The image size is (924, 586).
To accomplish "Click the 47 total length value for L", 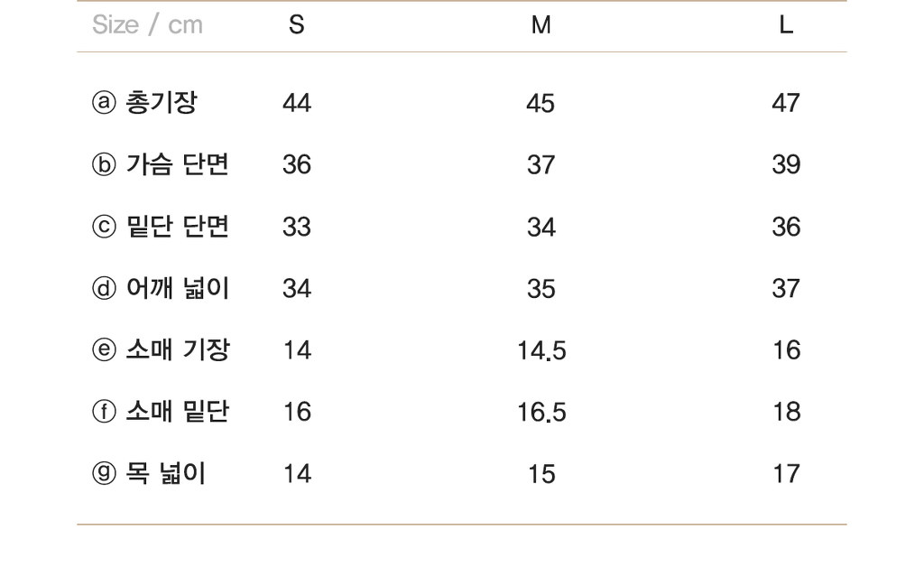I will (786, 103).
